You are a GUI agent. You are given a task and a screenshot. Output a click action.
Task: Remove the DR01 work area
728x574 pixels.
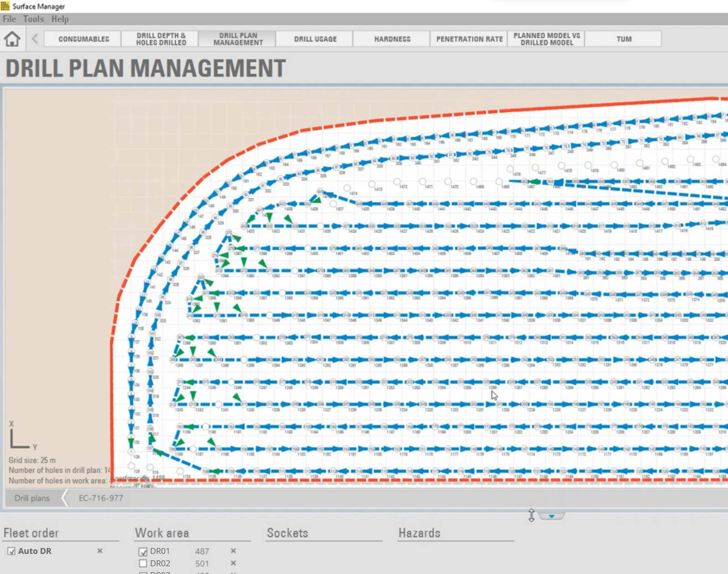(233, 551)
